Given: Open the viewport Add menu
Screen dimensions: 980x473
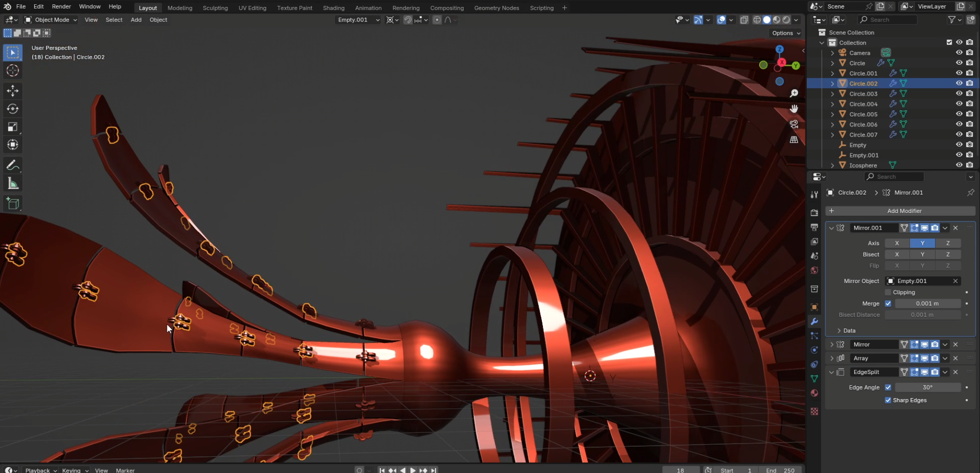Looking at the screenshot, I should (x=136, y=20).
